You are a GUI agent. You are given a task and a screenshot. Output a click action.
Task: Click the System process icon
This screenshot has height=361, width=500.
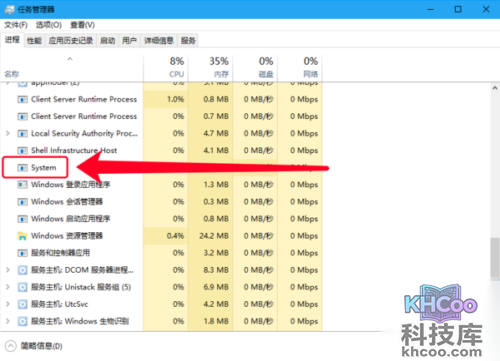point(22,168)
